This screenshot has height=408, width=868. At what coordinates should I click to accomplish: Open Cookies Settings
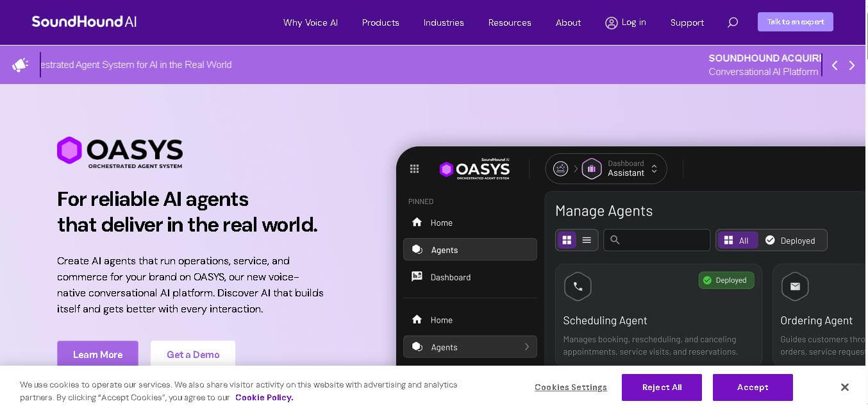tap(571, 387)
